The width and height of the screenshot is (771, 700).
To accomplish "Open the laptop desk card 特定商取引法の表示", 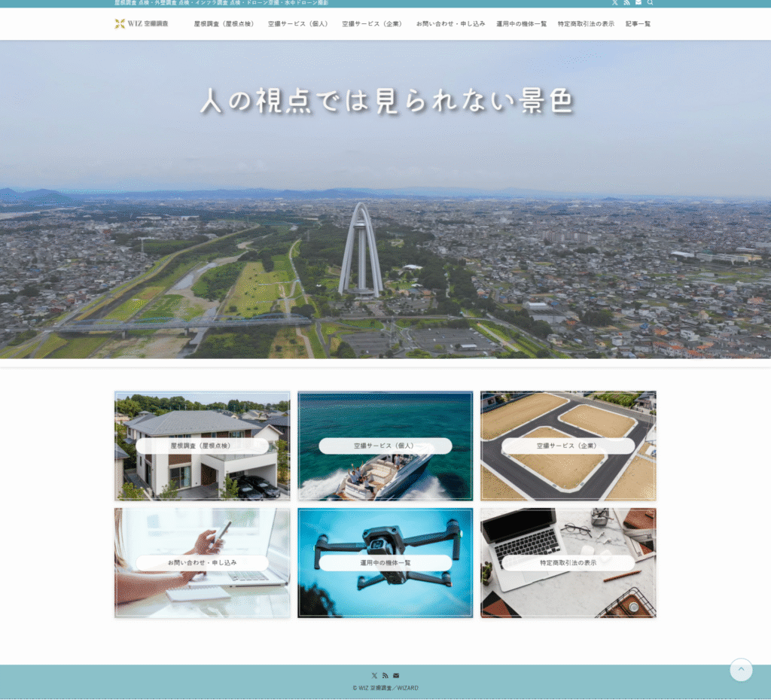I will click(568, 562).
